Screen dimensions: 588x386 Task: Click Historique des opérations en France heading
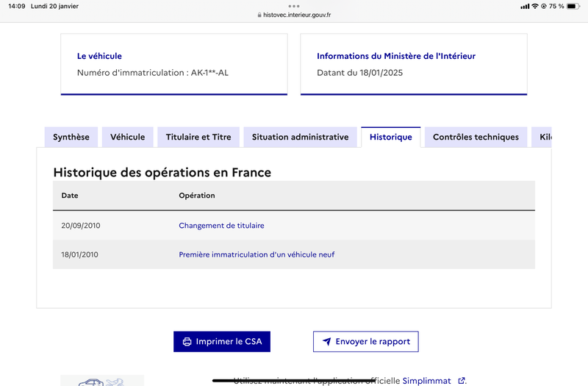(162, 172)
